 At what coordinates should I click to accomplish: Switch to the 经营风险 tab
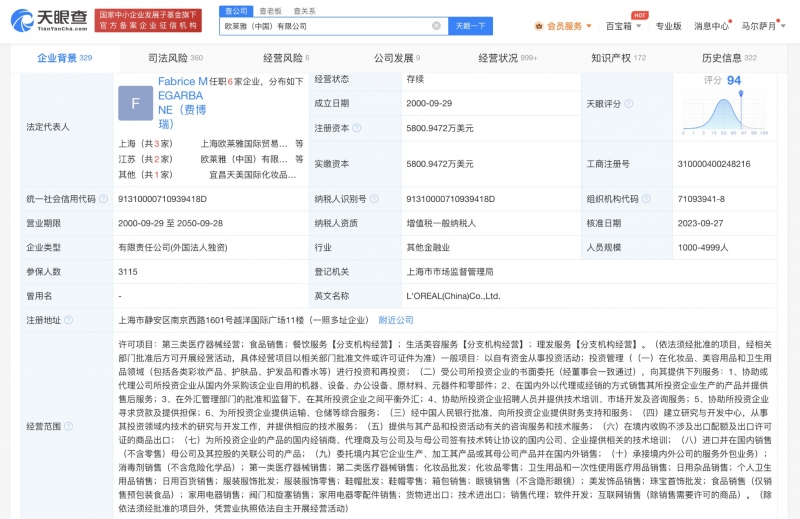pyautogui.click(x=286, y=58)
